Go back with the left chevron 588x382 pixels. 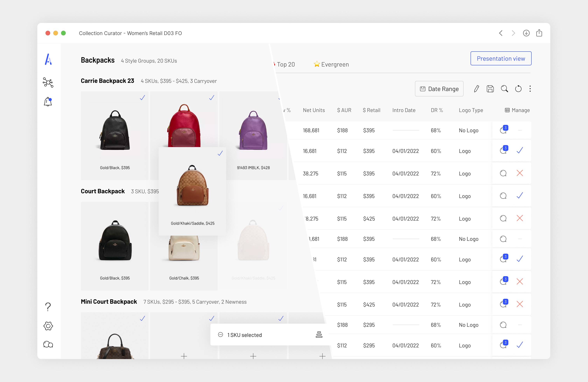(x=501, y=33)
